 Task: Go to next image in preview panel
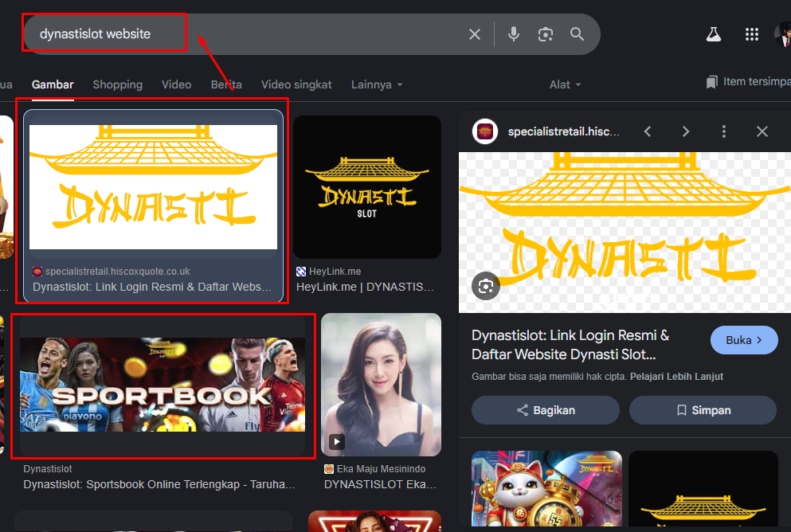tap(686, 131)
